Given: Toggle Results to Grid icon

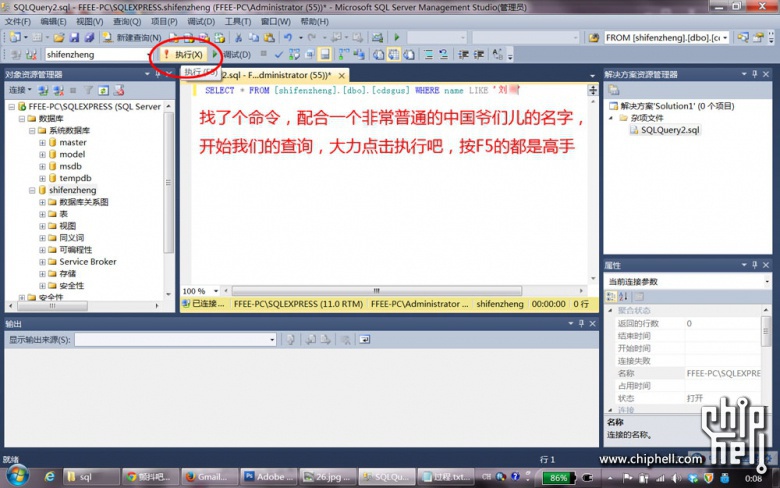Looking at the screenshot, I should coord(393,54).
